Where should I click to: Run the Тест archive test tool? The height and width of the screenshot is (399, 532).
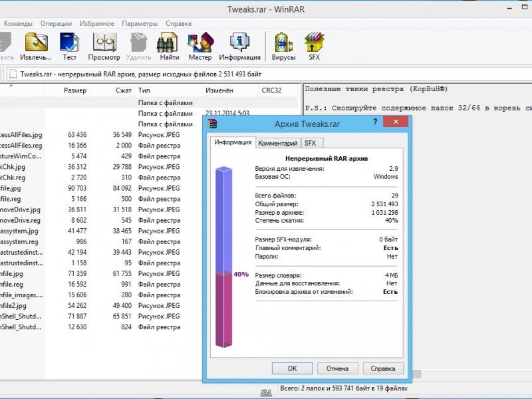69,47
